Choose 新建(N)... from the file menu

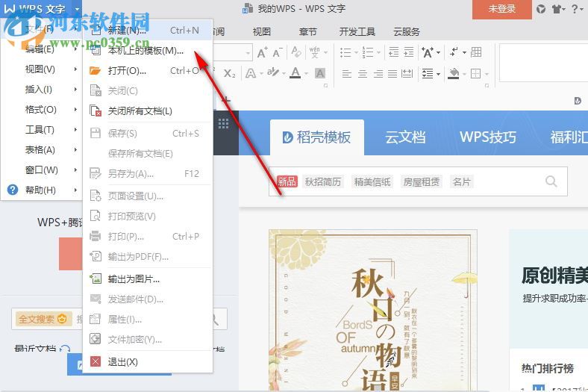tap(148, 31)
